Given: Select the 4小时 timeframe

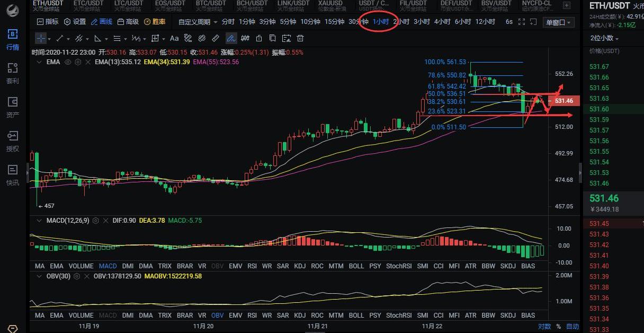Looking at the screenshot, I should point(442,22).
